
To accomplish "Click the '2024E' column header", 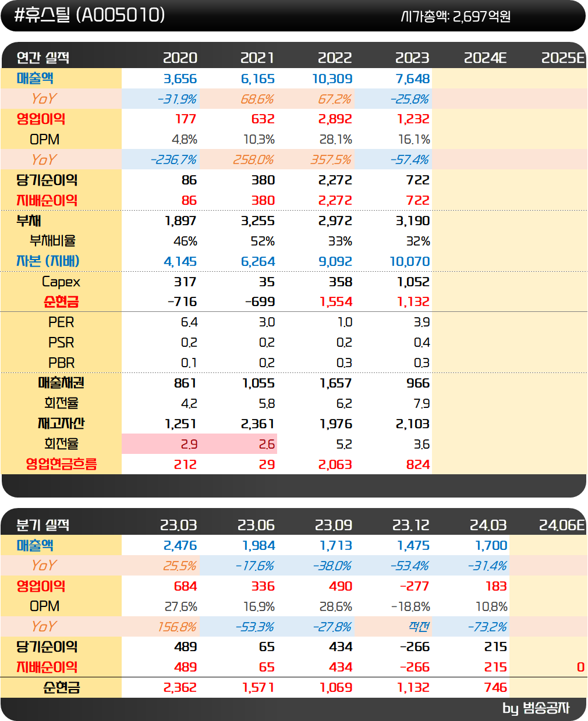I will click(x=486, y=58).
